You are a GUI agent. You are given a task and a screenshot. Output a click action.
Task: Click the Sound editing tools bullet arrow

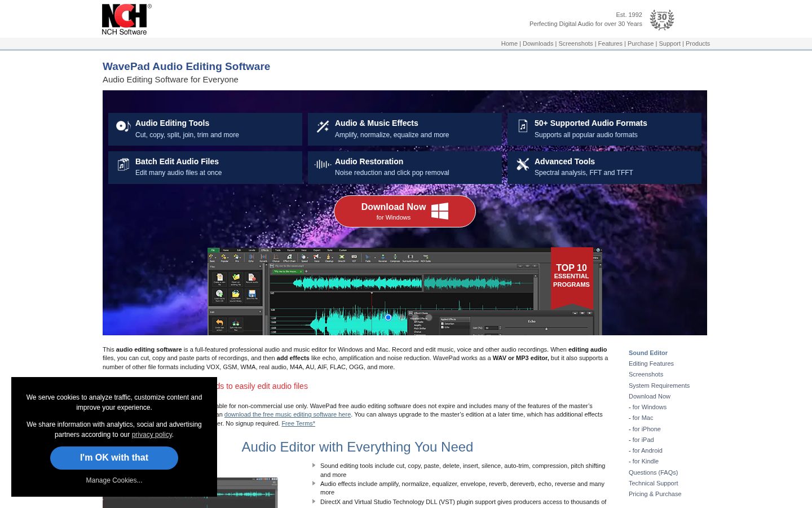[314, 466]
